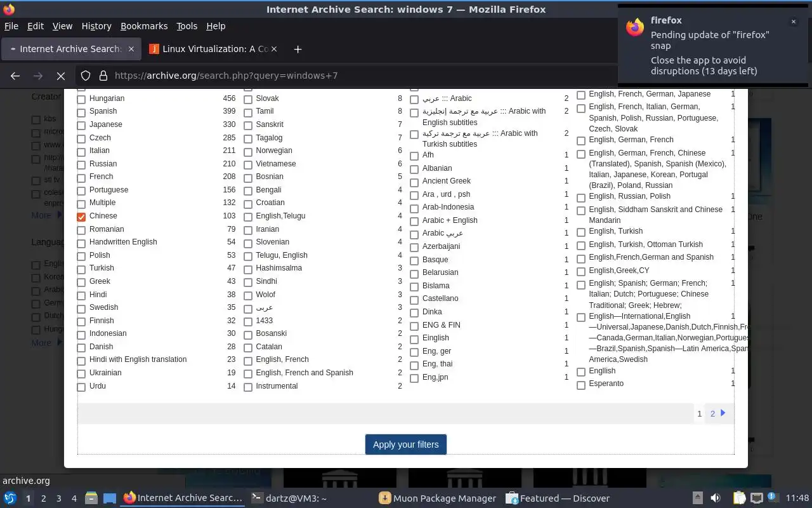This screenshot has height=508, width=812.
Task: Close the Linux Virtualization tab
Action: click(x=275, y=49)
